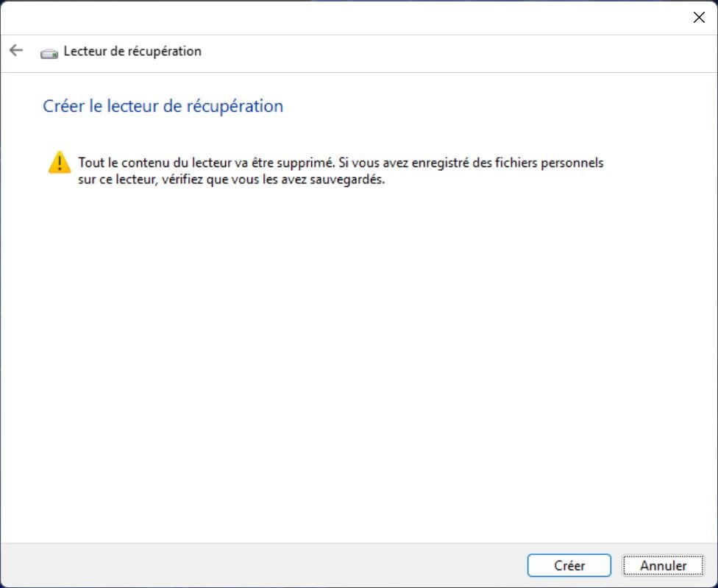Start creating the recovery drive
The width and height of the screenshot is (718, 588).
[569, 565]
